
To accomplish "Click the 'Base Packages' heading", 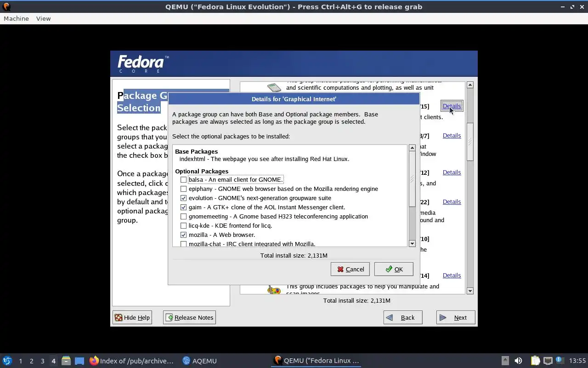I will (196, 151).
